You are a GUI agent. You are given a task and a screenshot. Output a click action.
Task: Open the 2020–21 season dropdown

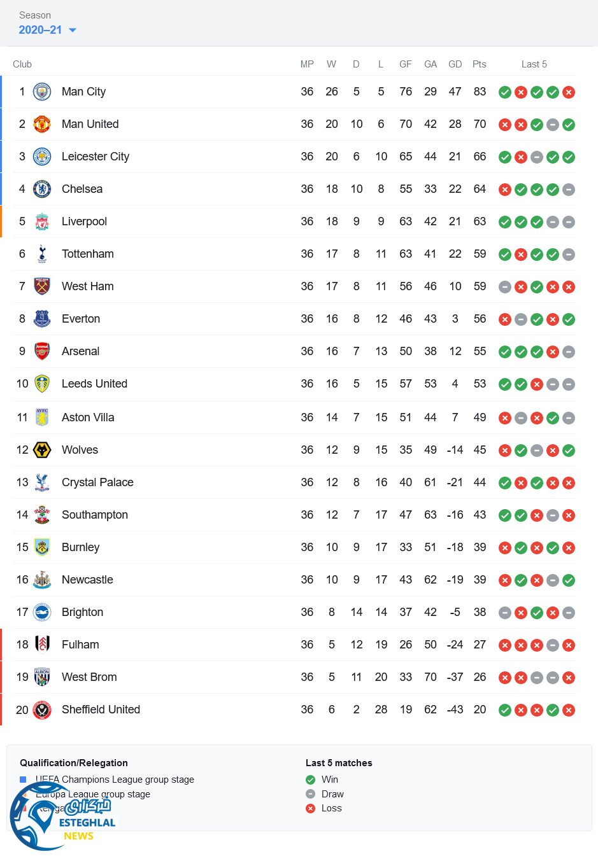click(x=47, y=30)
